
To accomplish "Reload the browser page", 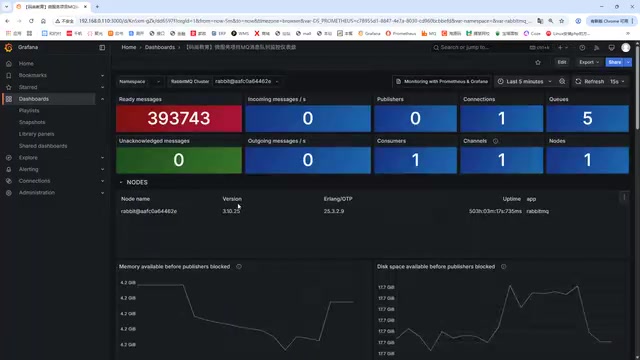I will (x=31, y=21).
